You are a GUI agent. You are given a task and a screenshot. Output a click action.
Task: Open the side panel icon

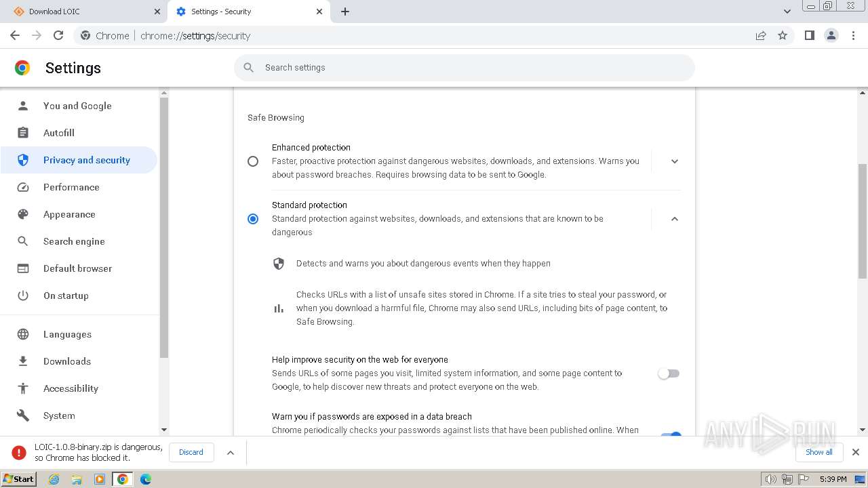point(809,35)
